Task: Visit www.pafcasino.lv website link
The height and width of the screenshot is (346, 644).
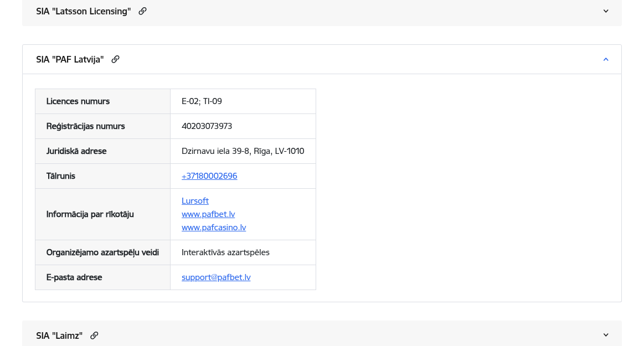Action: (x=214, y=227)
